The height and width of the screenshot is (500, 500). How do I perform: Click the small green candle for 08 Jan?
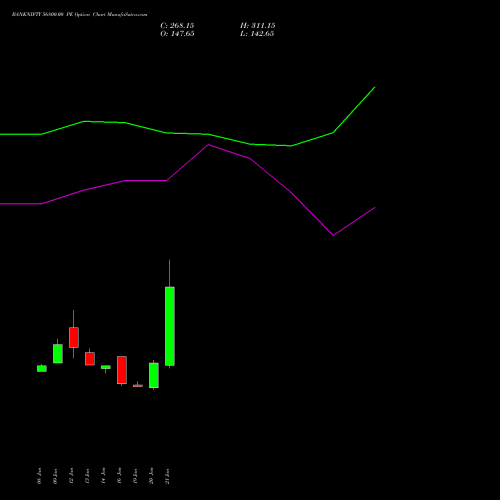click(x=42, y=368)
